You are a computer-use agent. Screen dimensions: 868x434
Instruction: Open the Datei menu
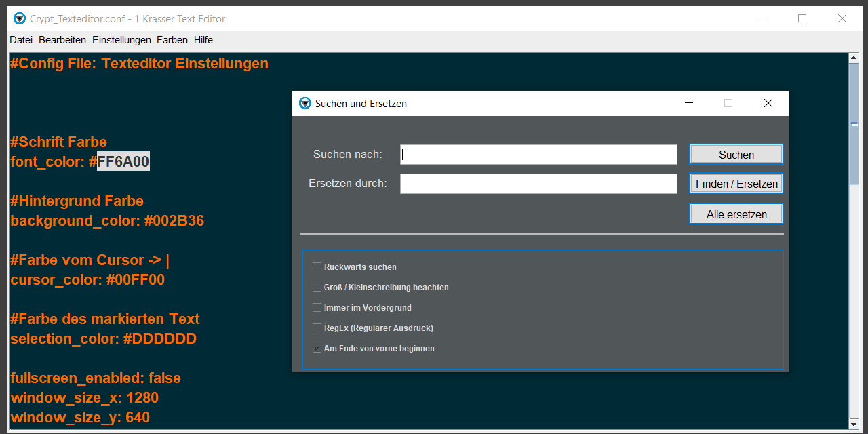(21, 40)
